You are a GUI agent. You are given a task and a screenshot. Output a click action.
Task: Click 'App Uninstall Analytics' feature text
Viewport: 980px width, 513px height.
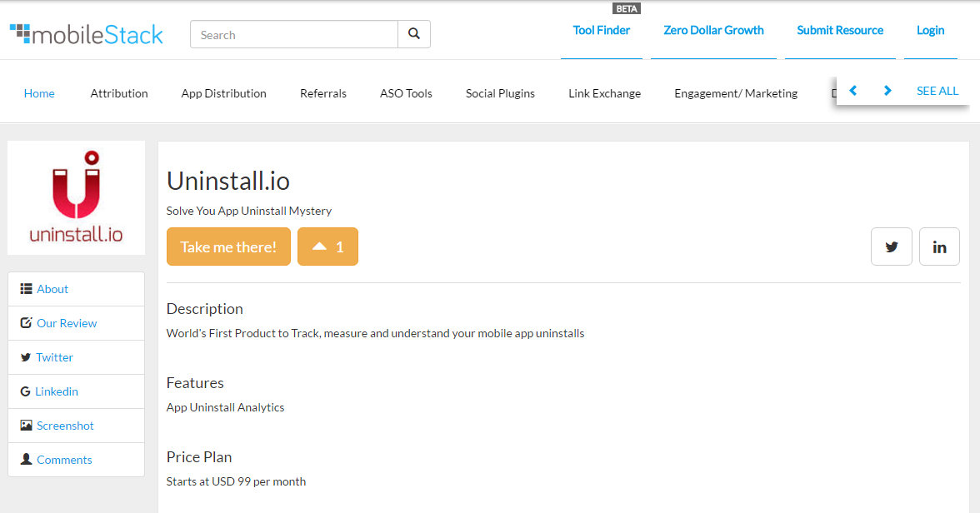click(x=225, y=407)
